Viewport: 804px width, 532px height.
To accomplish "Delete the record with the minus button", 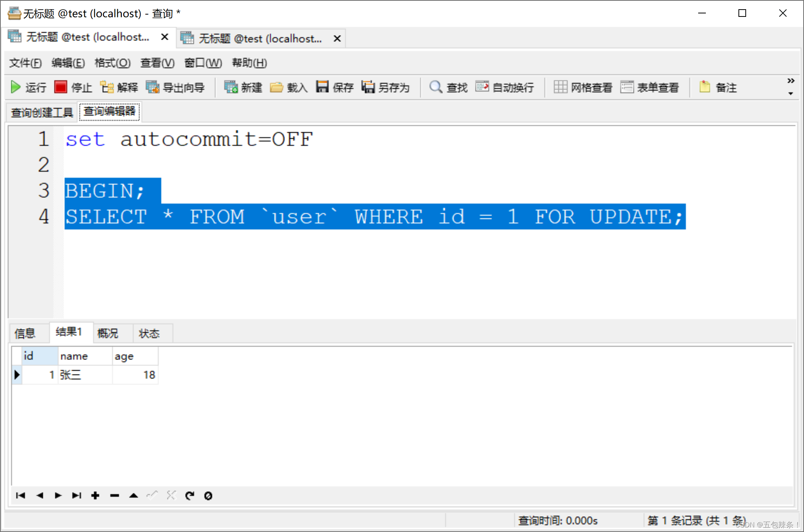I will pyautogui.click(x=114, y=496).
